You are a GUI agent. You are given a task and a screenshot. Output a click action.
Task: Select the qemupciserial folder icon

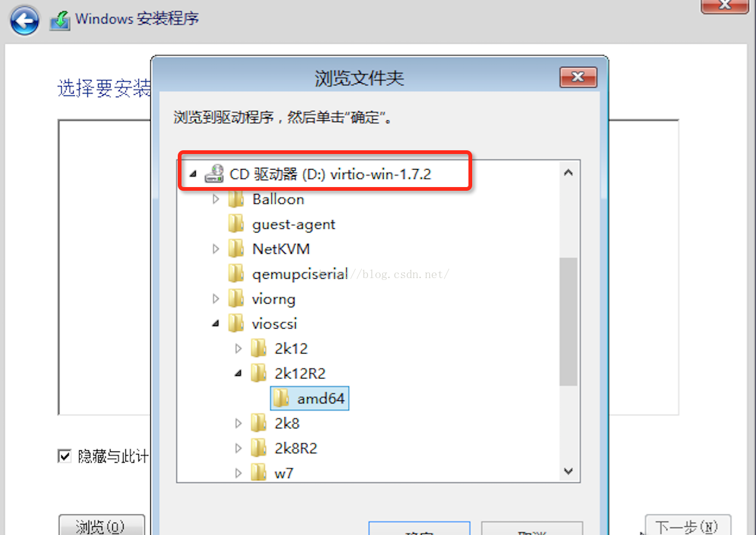(236, 274)
